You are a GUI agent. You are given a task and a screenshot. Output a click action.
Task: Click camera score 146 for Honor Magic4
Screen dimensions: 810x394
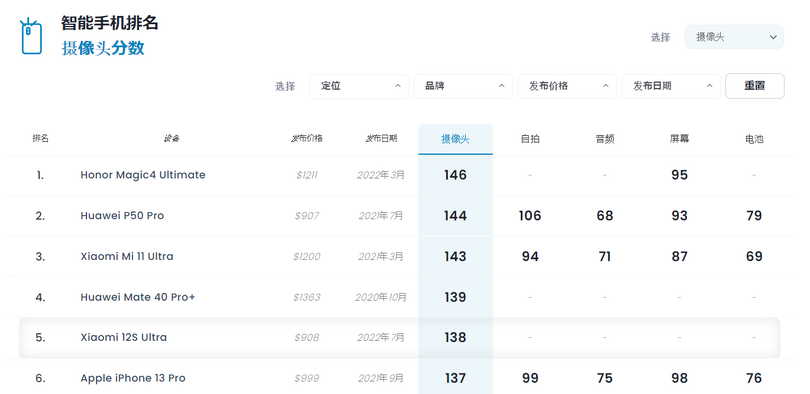coord(455,175)
